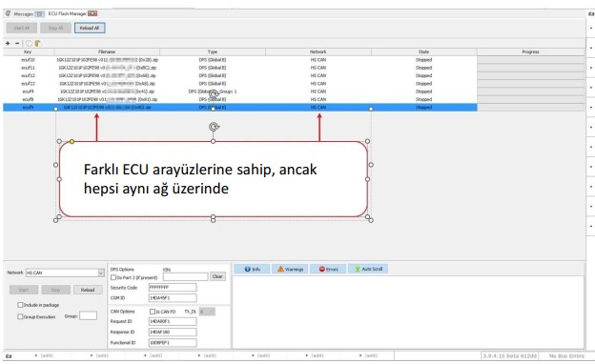Click the filename ending in (0x41).zip
This screenshot has height=364, width=595.
coord(108,91)
